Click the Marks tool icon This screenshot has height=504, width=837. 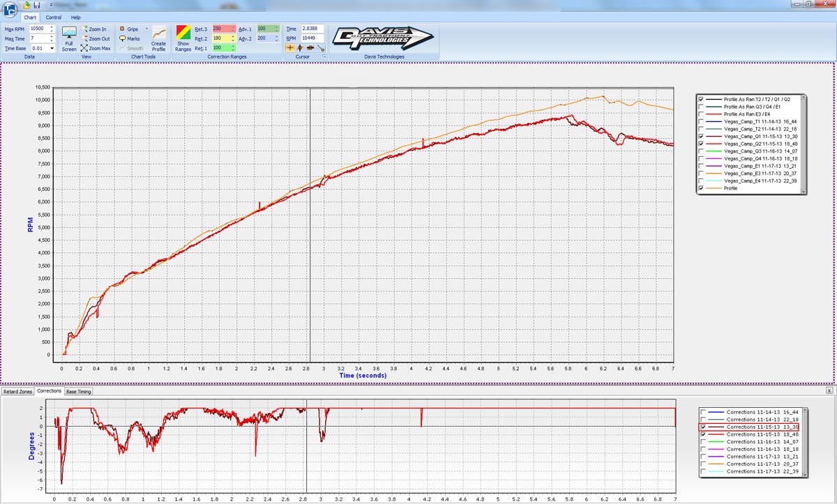coord(123,39)
